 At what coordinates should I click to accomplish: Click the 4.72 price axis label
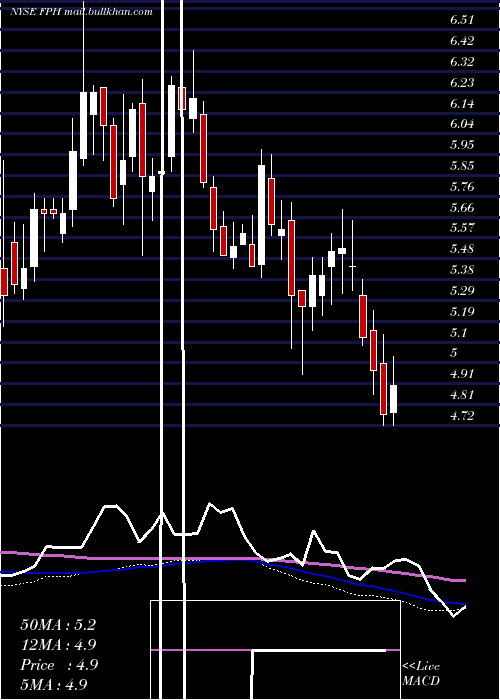(x=462, y=416)
